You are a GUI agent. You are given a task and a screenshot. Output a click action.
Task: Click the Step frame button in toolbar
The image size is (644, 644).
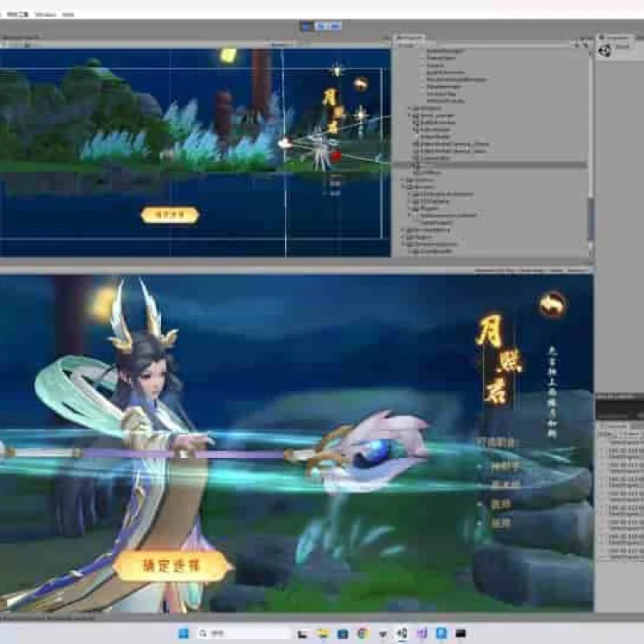tap(335, 27)
